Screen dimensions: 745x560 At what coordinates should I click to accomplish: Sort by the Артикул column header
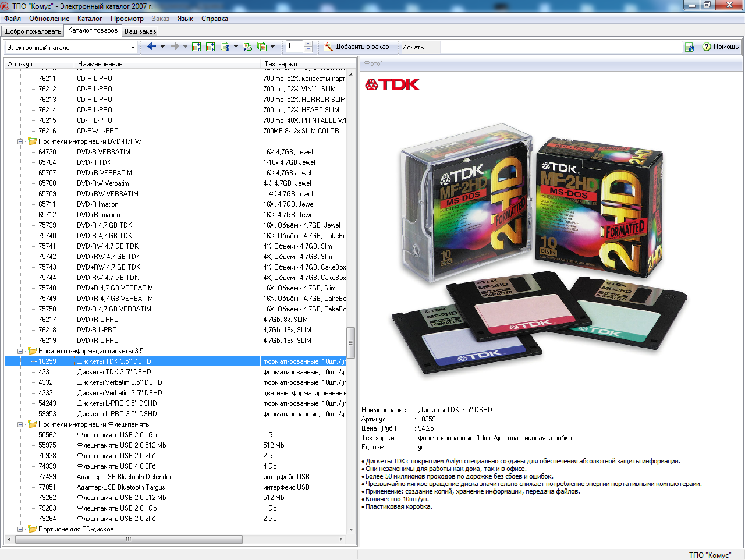coord(40,64)
